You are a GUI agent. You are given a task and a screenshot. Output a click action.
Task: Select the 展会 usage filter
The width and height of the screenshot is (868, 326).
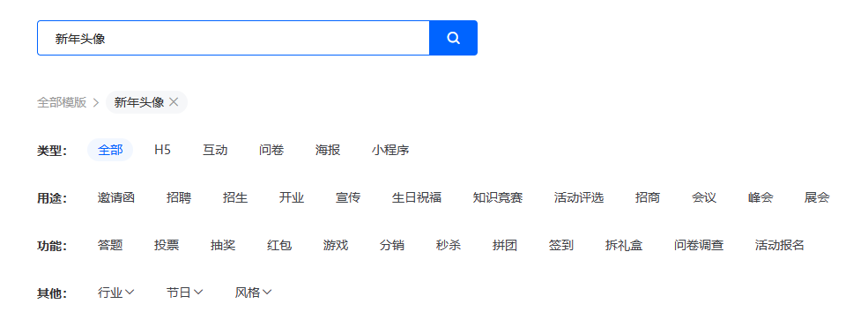point(817,197)
